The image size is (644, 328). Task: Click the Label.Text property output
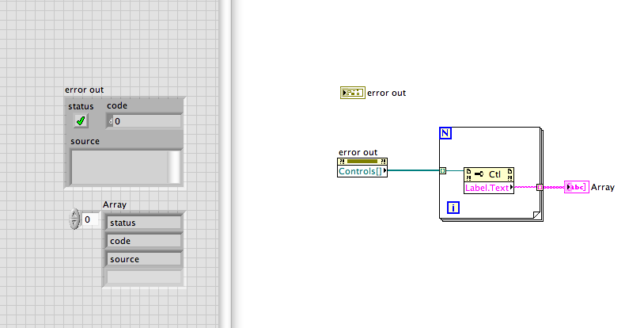[x=489, y=188]
